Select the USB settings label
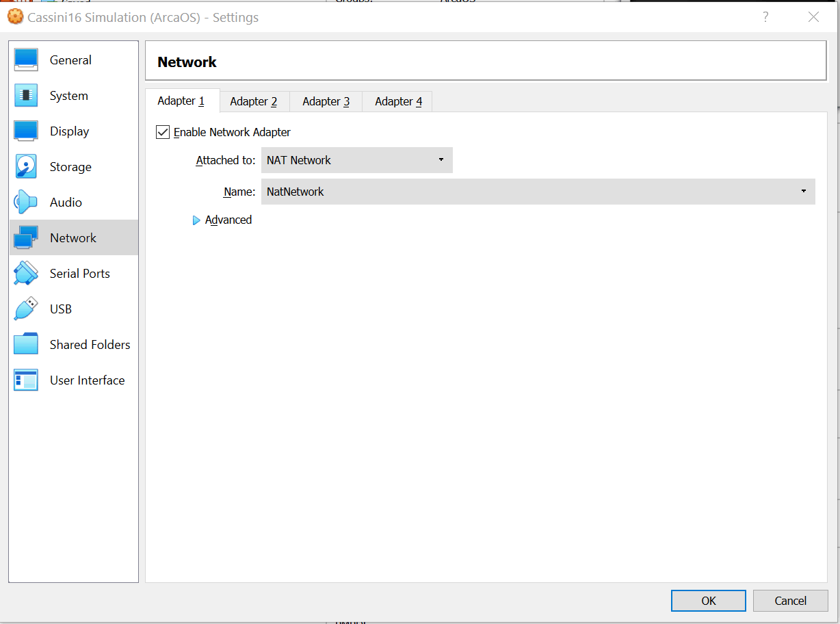This screenshot has width=840, height=624. click(61, 309)
